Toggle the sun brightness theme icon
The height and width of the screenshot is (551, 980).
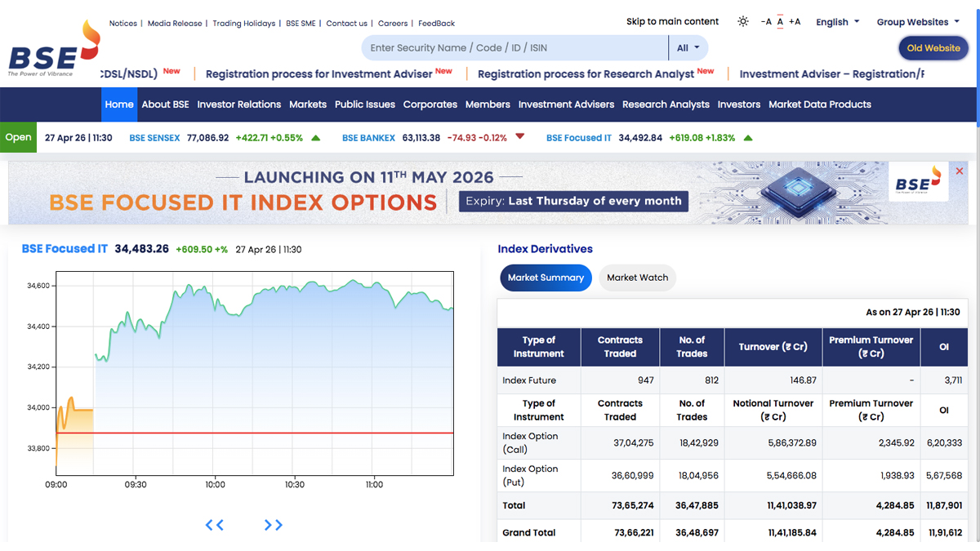[742, 22]
